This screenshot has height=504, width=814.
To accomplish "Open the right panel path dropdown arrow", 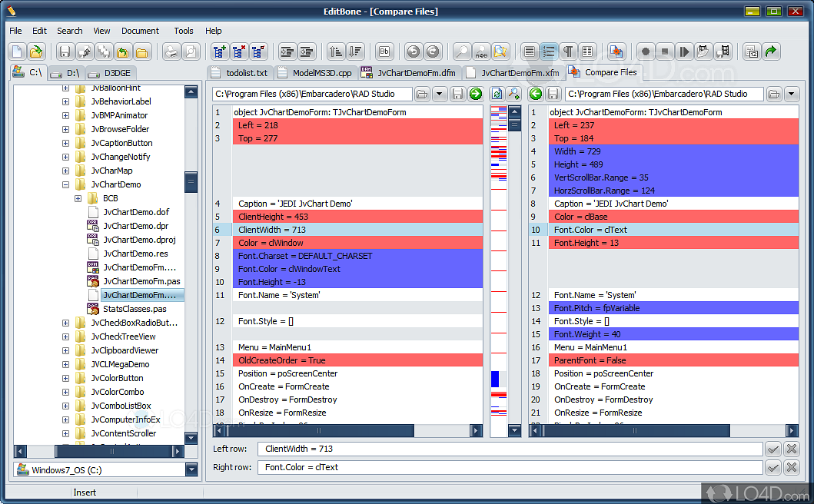I will click(x=792, y=93).
